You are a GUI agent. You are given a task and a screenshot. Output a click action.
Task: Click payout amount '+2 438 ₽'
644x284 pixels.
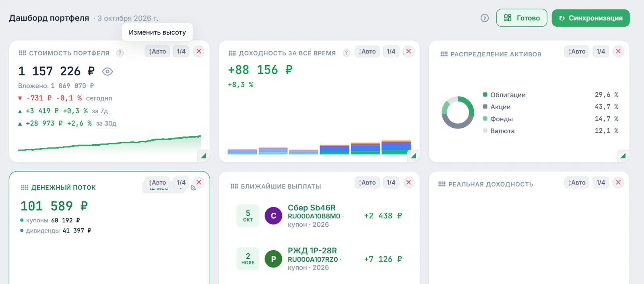click(x=383, y=216)
